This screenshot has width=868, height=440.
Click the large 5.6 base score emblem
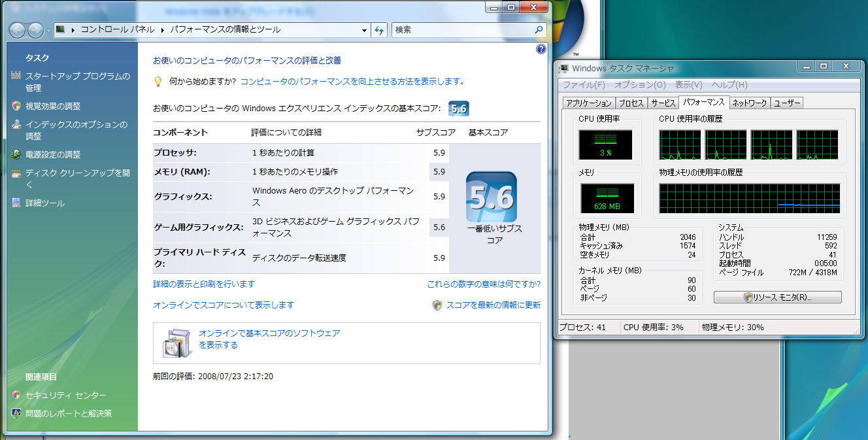click(492, 197)
